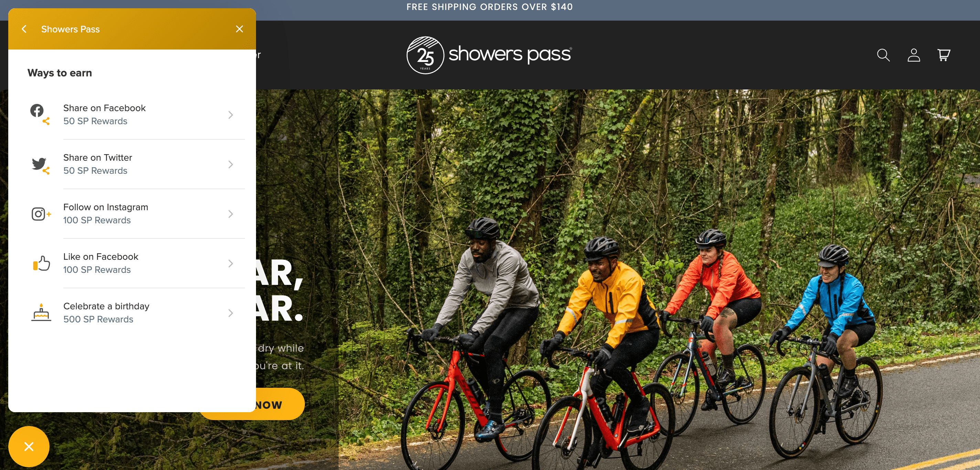Click the free shipping banner at top

490,8
